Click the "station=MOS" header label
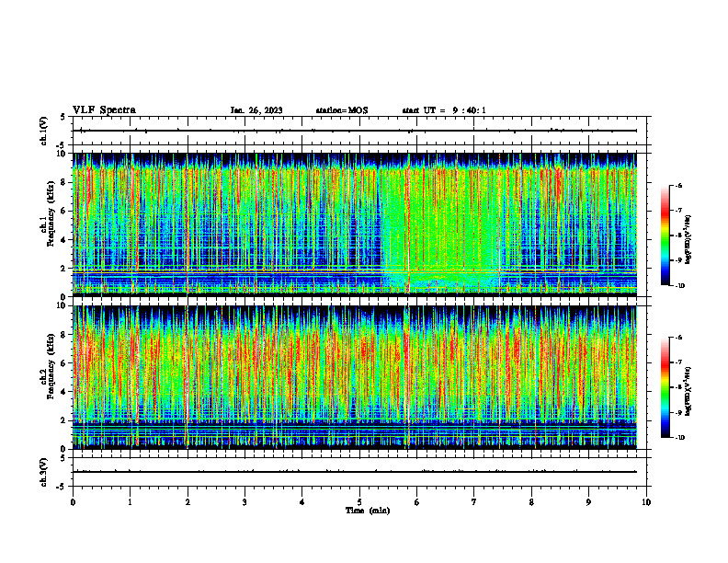Screen dimensions: 728x563 (342, 110)
